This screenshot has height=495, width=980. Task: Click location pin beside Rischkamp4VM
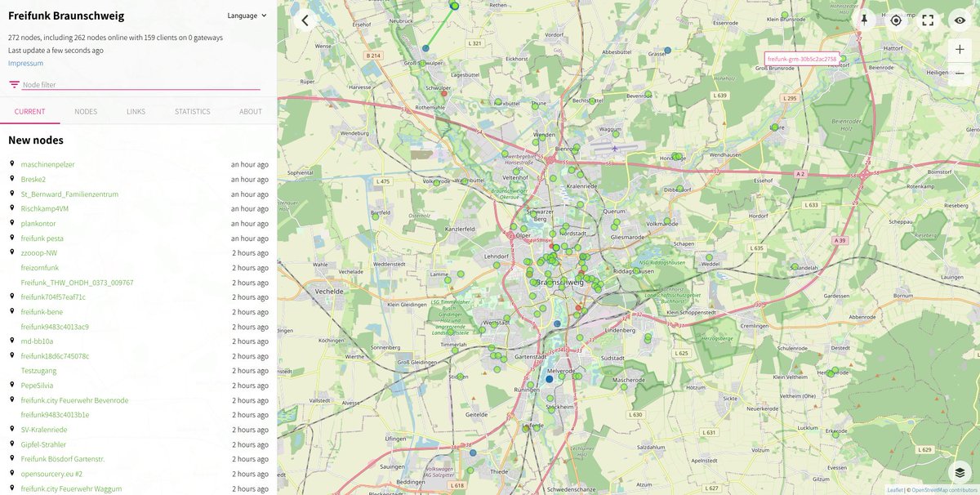click(x=12, y=207)
